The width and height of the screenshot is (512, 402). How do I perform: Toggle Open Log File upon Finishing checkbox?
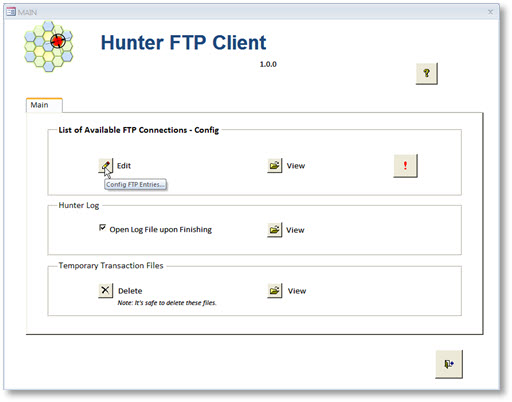coord(102,228)
